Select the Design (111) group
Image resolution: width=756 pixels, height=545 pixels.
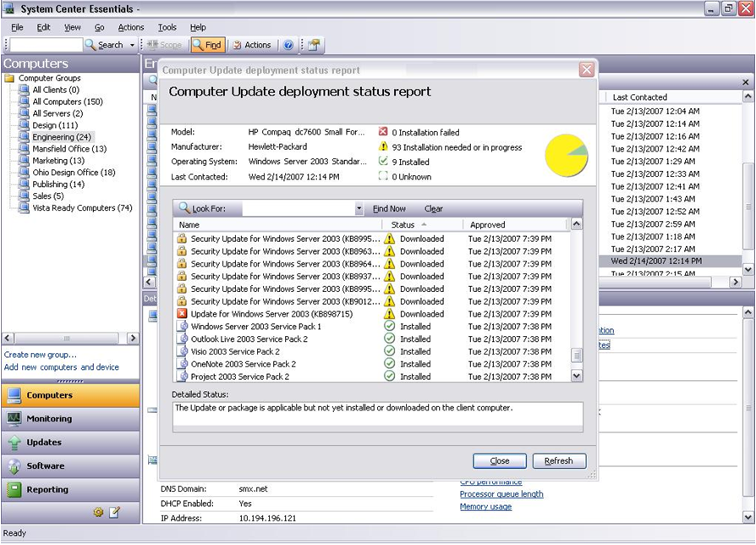[x=55, y=125]
